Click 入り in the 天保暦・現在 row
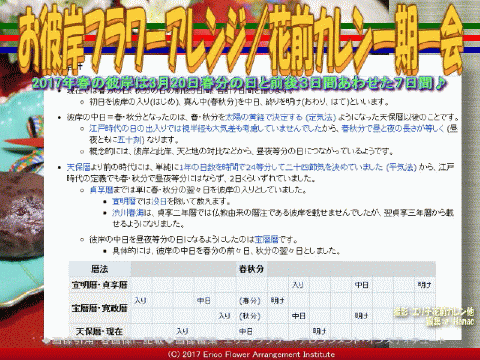Image resolution: width=480 pixels, height=360 pixels. [182, 331]
